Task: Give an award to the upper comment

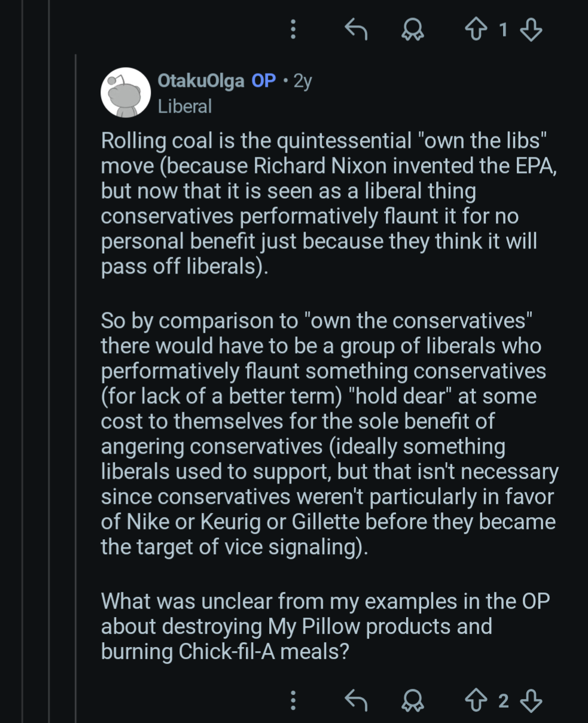Action: (412, 29)
